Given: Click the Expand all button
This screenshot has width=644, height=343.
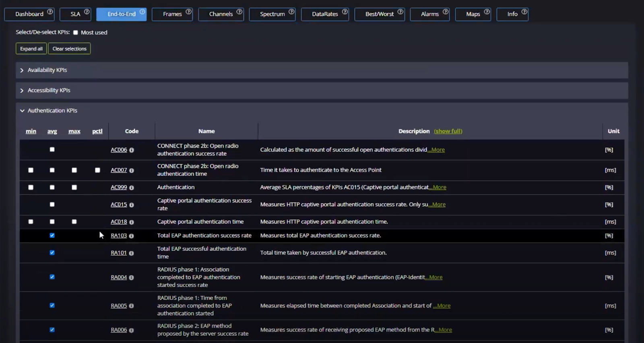Looking at the screenshot, I should 31,49.
